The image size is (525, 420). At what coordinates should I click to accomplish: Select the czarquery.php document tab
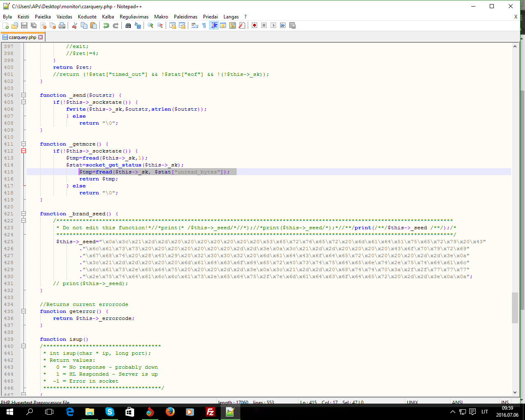[x=23, y=37]
